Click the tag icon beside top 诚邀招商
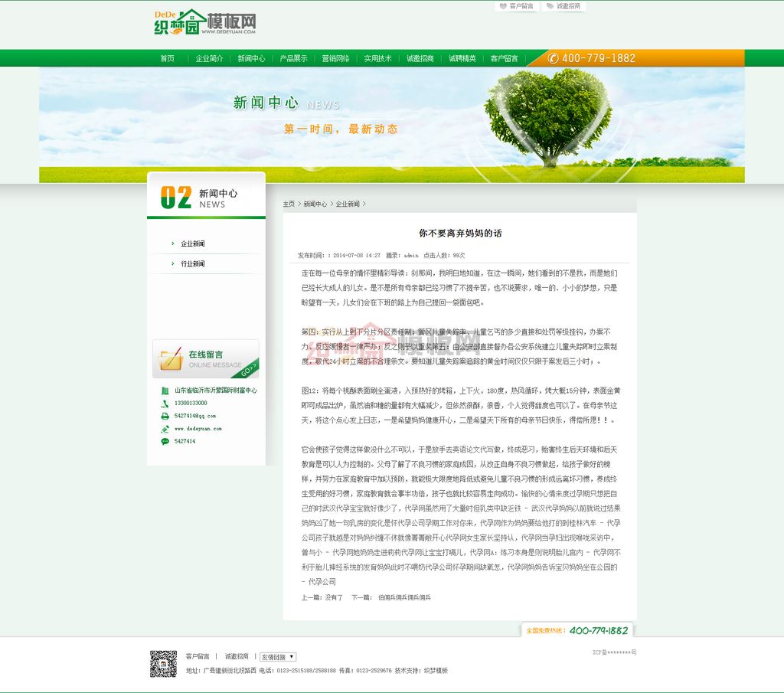784x693 pixels. click(x=549, y=6)
